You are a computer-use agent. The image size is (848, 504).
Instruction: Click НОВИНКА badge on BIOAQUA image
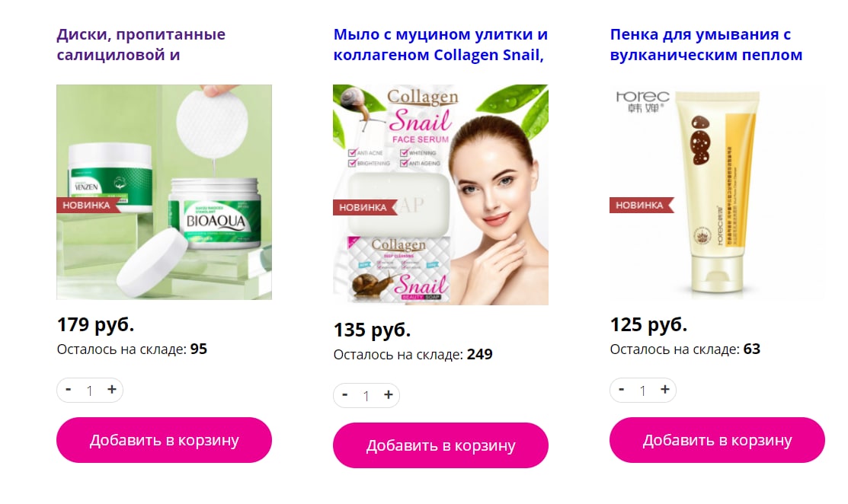[x=88, y=206]
